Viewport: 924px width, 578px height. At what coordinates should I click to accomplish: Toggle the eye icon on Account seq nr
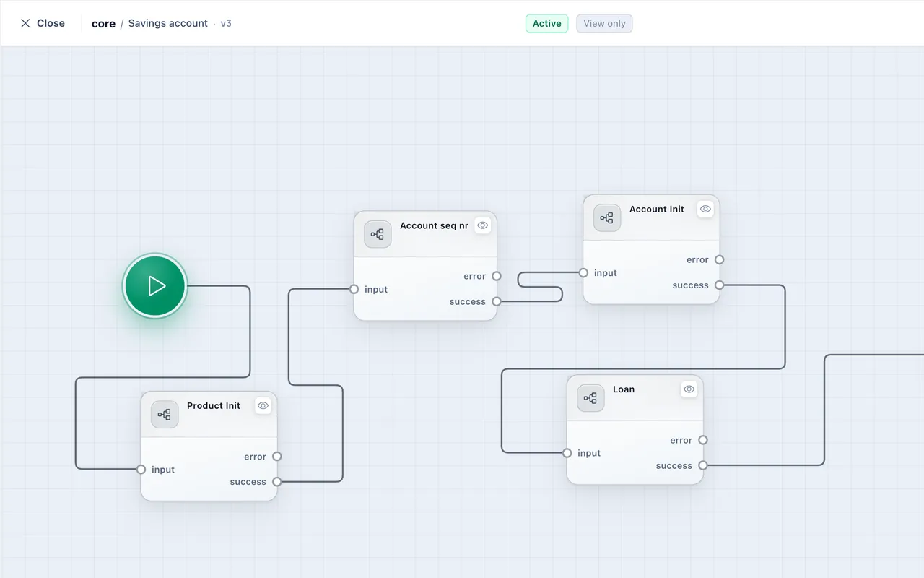483,225
